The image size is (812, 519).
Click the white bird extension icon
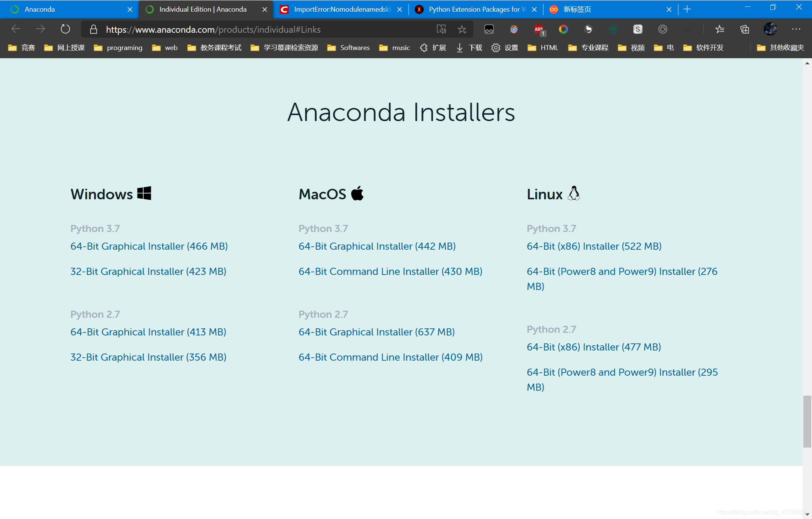(x=588, y=29)
